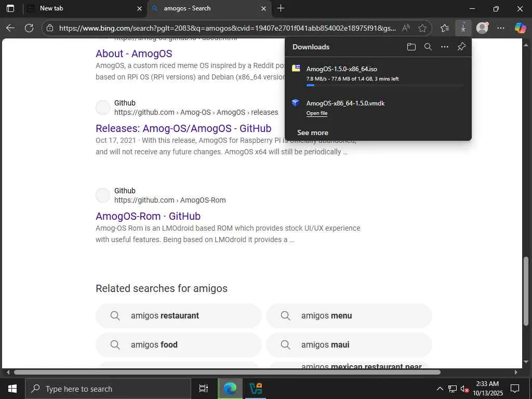This screenshot has width=532, height=399.
Task: Click the scroll right arrow
Action: pyautogui.click(x=516, y=372)
